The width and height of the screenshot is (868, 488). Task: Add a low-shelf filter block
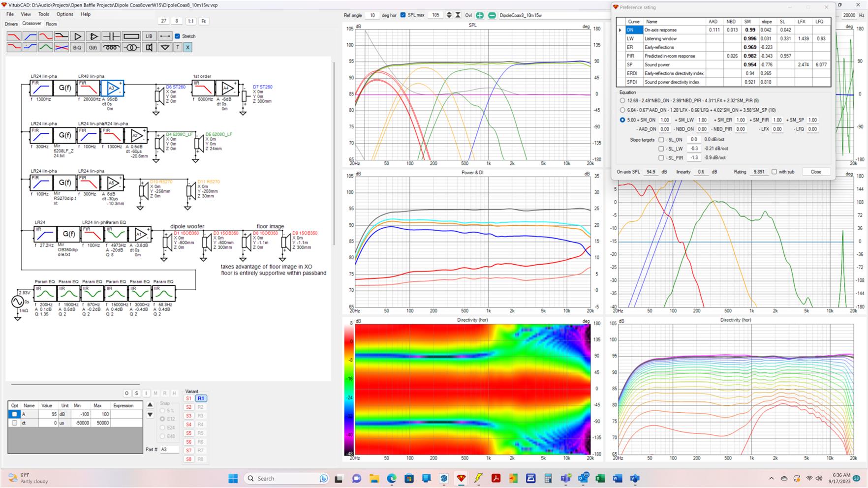tap(14, 48)
